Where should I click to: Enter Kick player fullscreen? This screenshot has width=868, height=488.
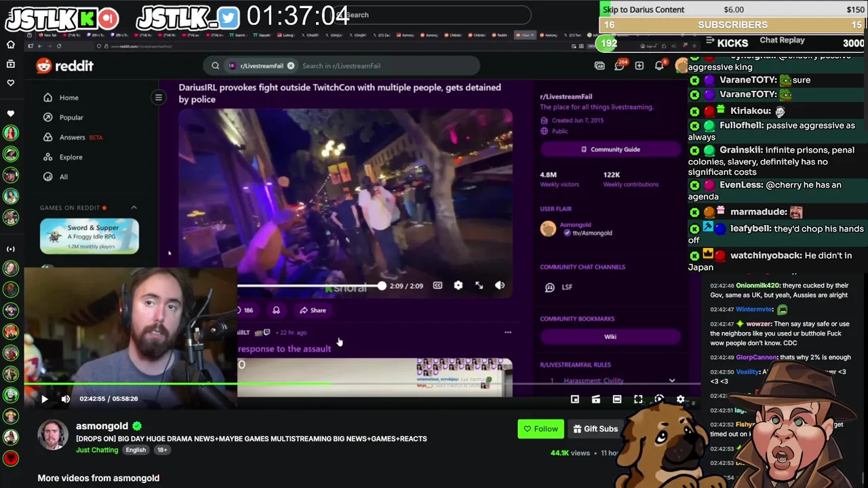(637, 399)
